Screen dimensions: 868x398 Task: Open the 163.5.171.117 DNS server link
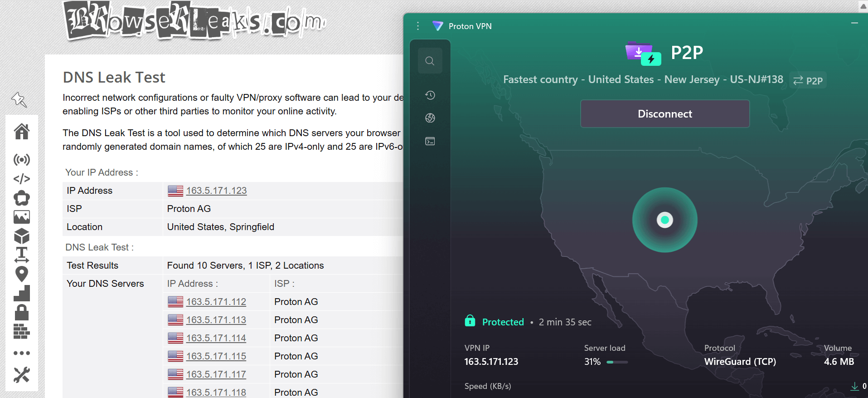pos(216,374)
